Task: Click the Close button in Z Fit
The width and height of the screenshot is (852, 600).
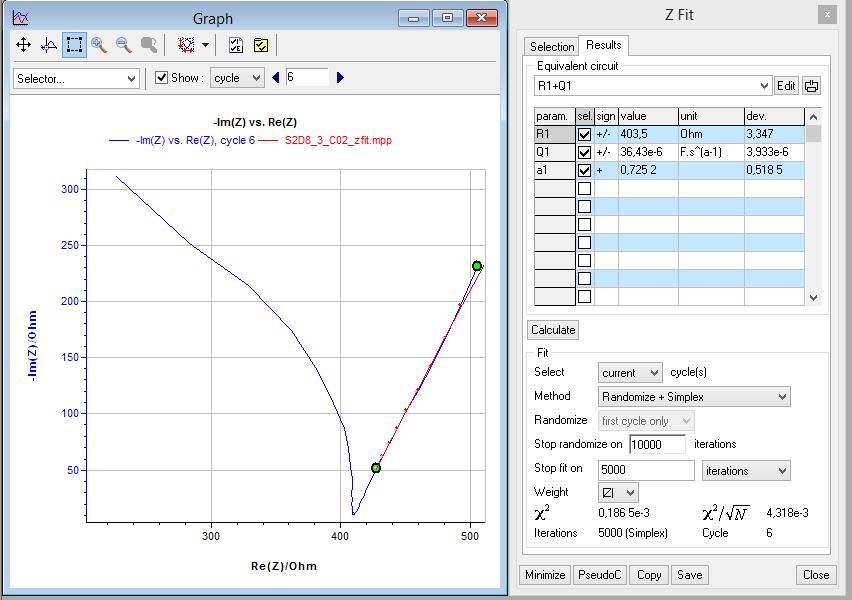Action: point(815,575)
